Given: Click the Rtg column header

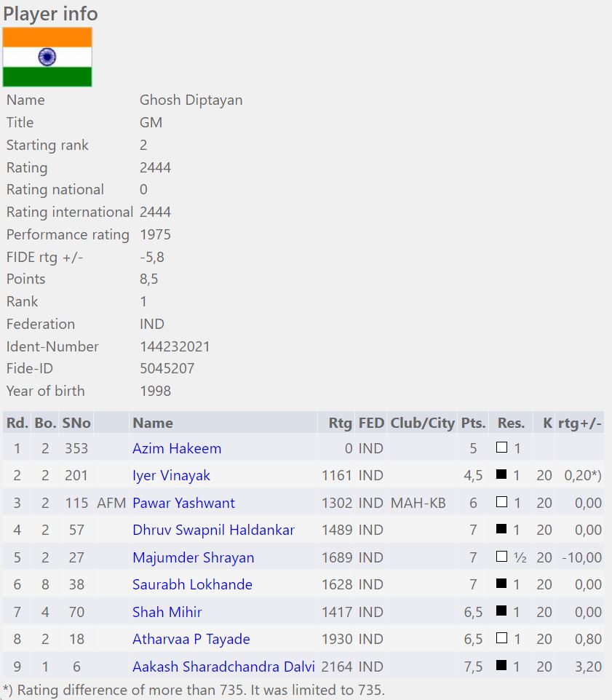Looking at the screenshot, I should (341, 423).
